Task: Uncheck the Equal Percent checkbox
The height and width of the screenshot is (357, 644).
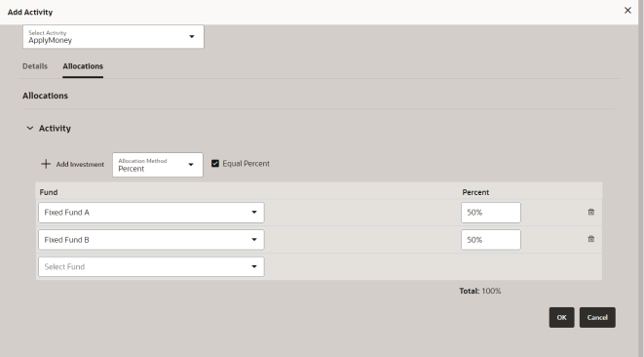Action: point(215,164)
